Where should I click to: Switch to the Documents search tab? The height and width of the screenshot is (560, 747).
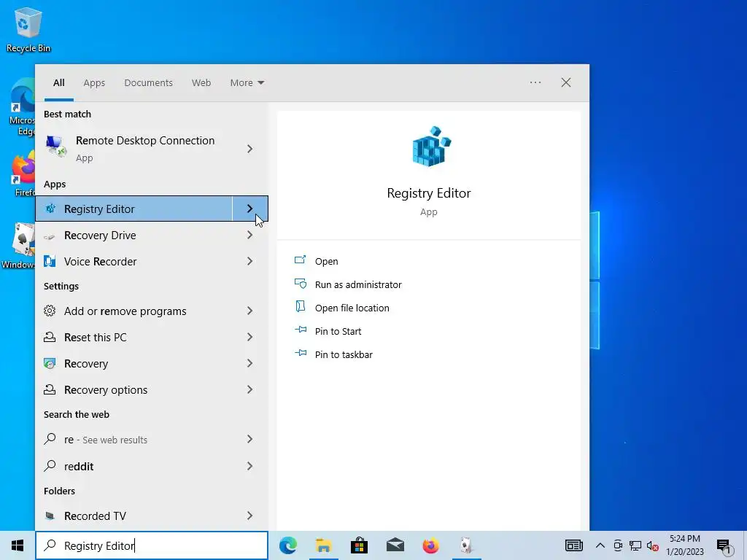click(x=149, y=83)
